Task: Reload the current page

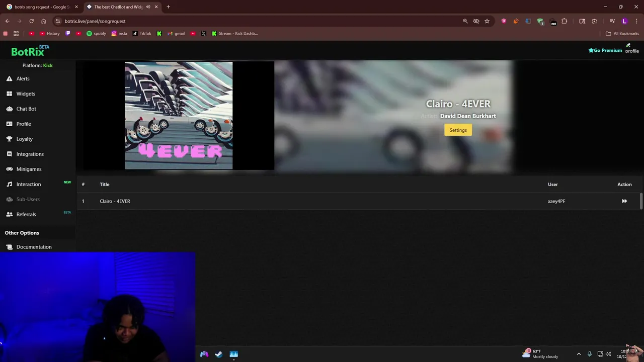Action: point(31,21)
